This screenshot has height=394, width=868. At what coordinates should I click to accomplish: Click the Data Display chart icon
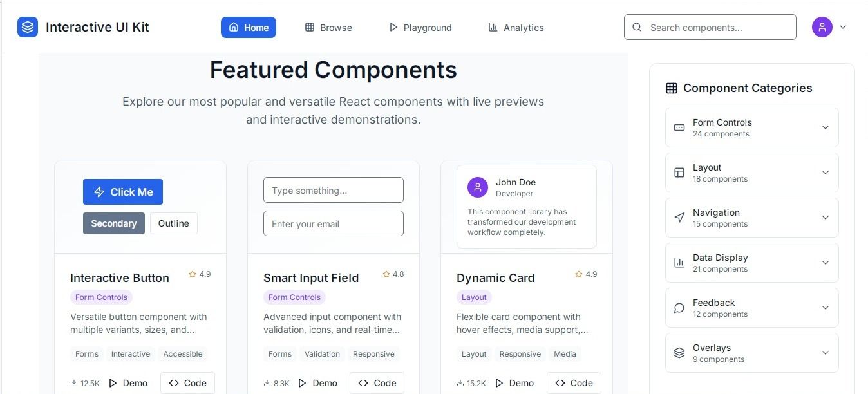point(679,263)
